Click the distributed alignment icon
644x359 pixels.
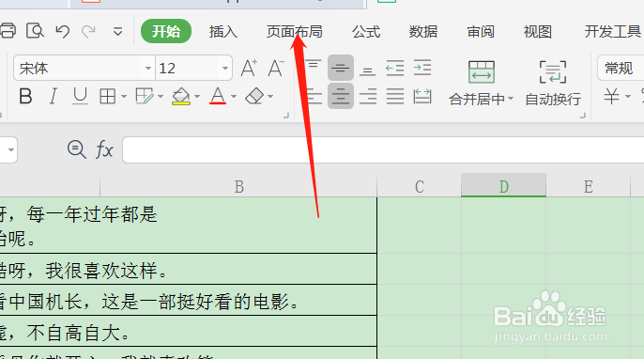coord(422,97)
